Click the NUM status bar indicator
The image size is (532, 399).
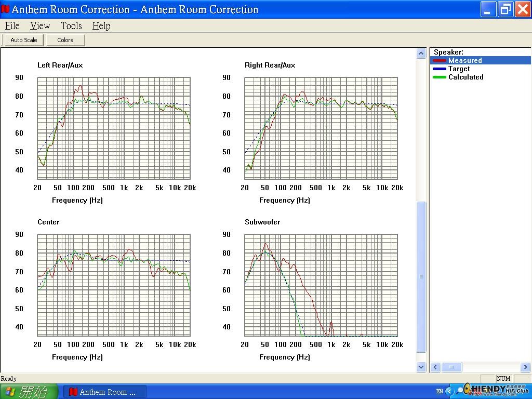point(503,378)
